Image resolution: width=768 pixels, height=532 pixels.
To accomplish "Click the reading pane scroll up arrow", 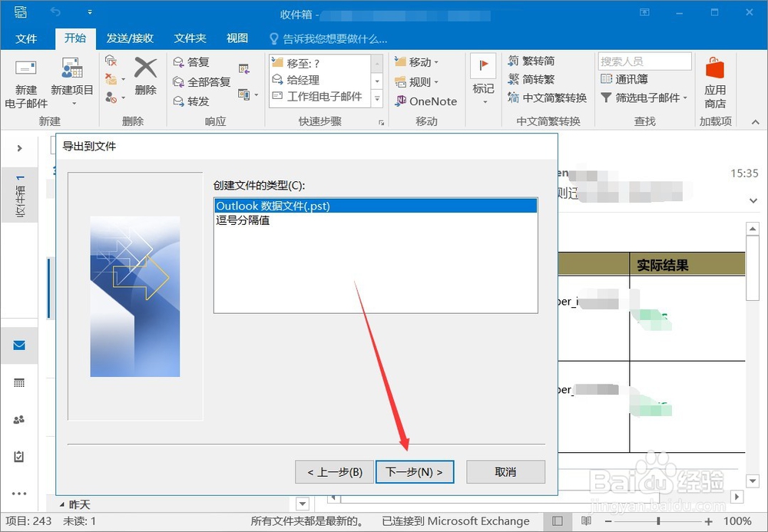I will tap(753, 229).
